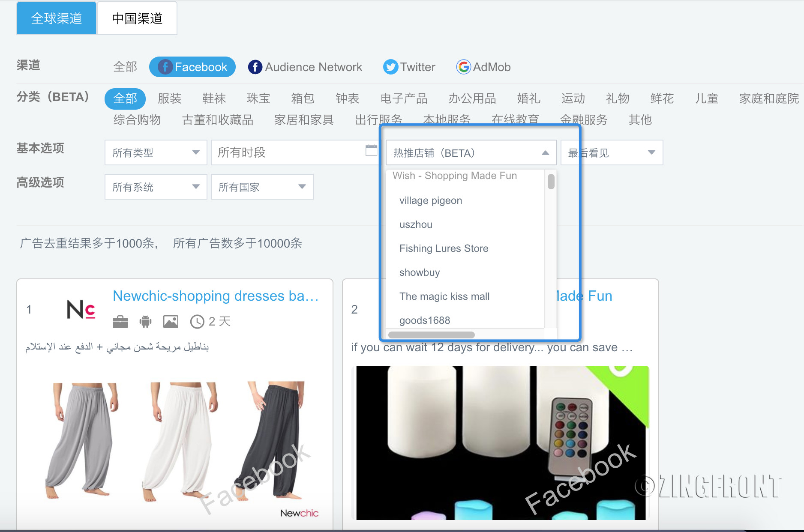Choose the Twitter channel
The height and width of the screenshot is (532, 804).
pos(409,67)
